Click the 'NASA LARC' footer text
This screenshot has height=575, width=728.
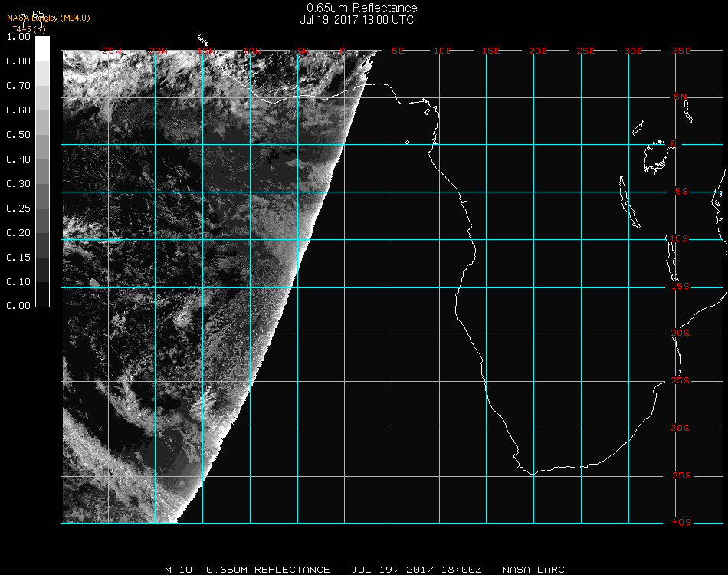click(x=533, y=570)
